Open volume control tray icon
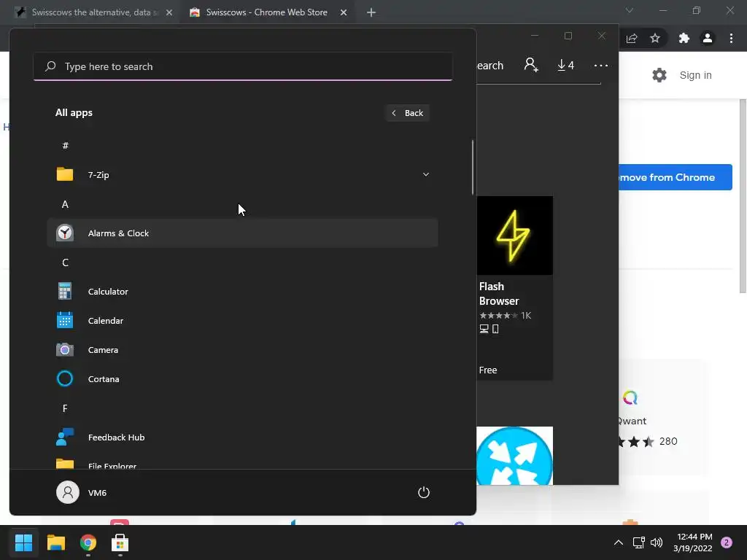Viewport: 747px width, 560px height. [657, 542]
